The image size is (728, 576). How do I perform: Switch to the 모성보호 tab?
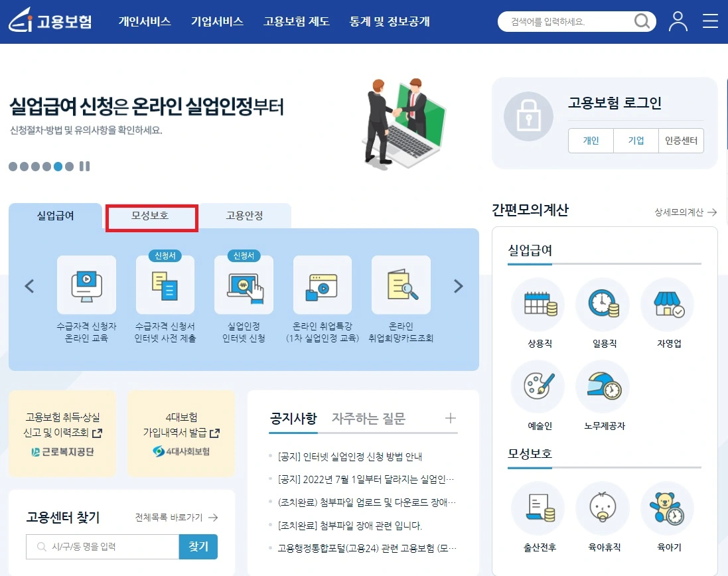click(151, 217)
